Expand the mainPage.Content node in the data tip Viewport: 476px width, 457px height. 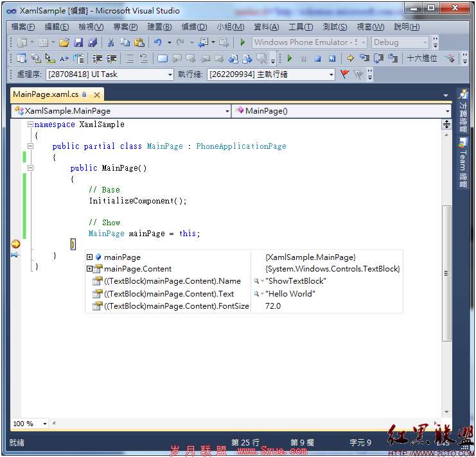89,269
